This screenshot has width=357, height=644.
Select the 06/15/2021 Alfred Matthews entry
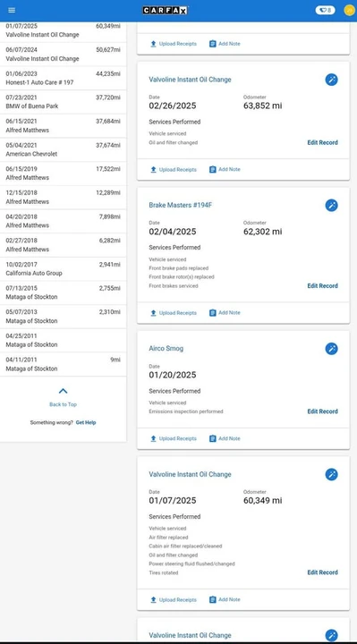coord(63,126)
